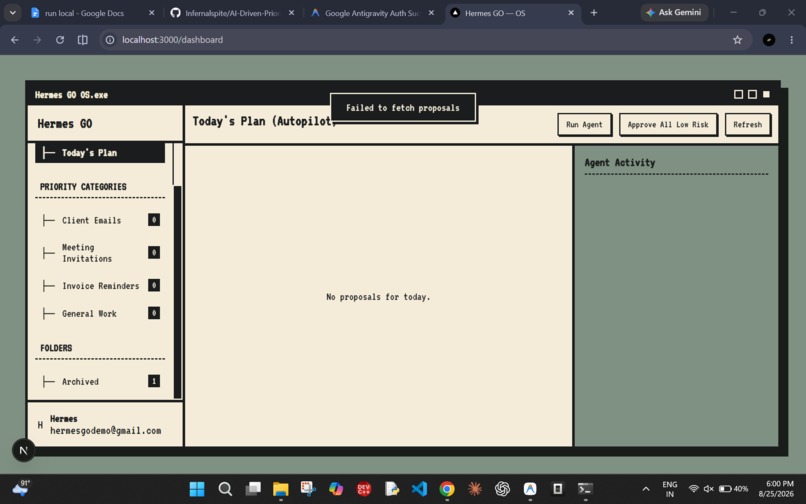Open File Explorer from the taskbar
Screen dimensions: 806x504
click(x=280, y=489)
